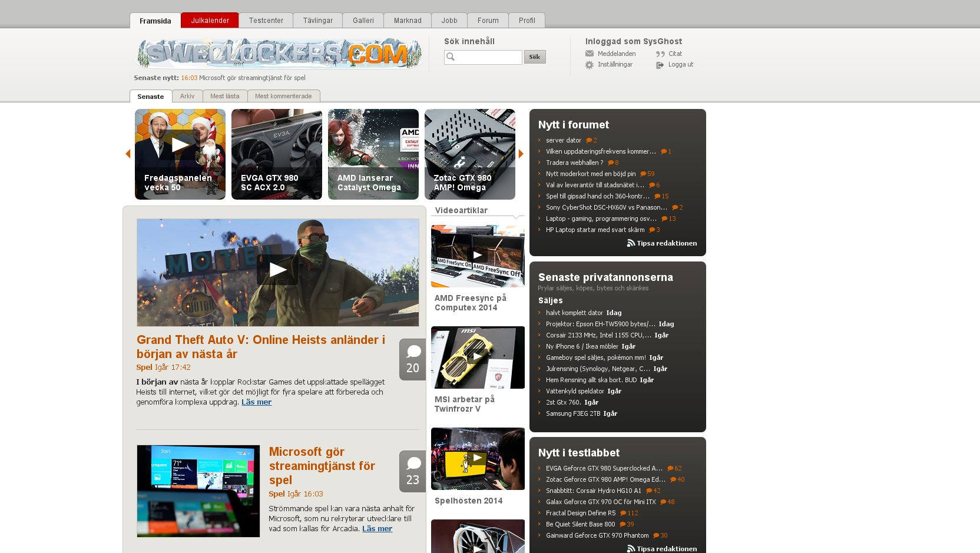Open the Marknad tab
Viewport: 980px width, 553px height.
pos(408,21)
